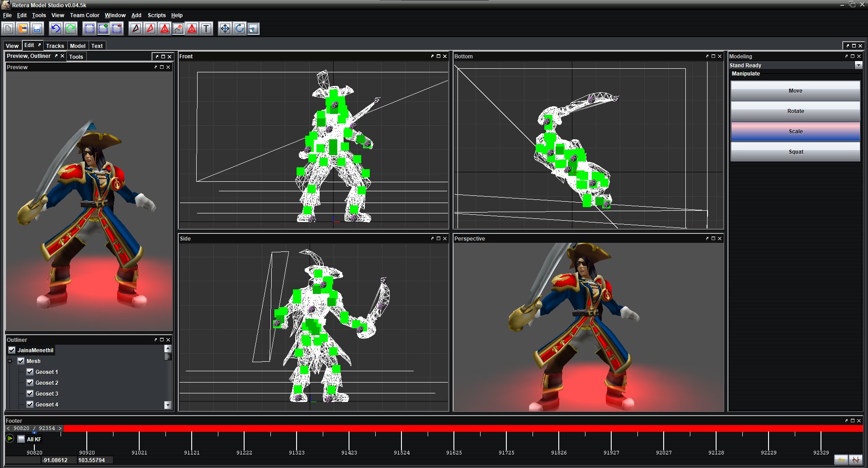Switch to the Tracks tab
Viewport: 868px width, 468px height.
click(55, 46)
